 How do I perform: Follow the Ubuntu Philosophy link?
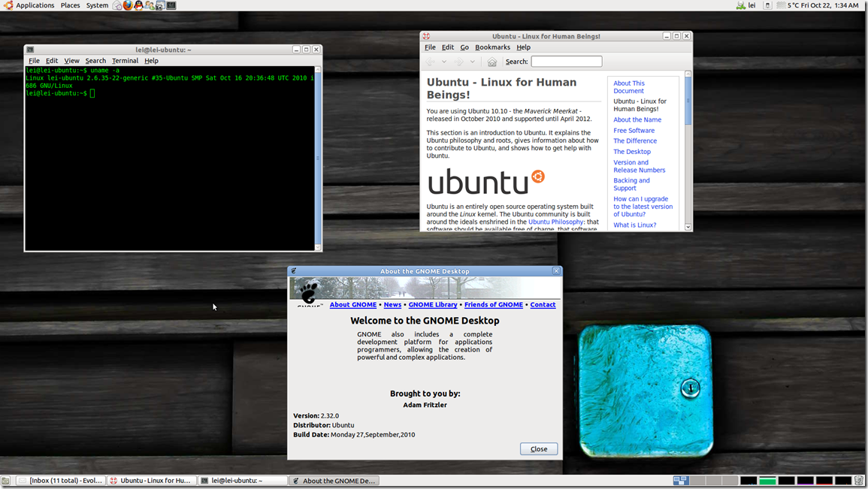click(555, 222)
